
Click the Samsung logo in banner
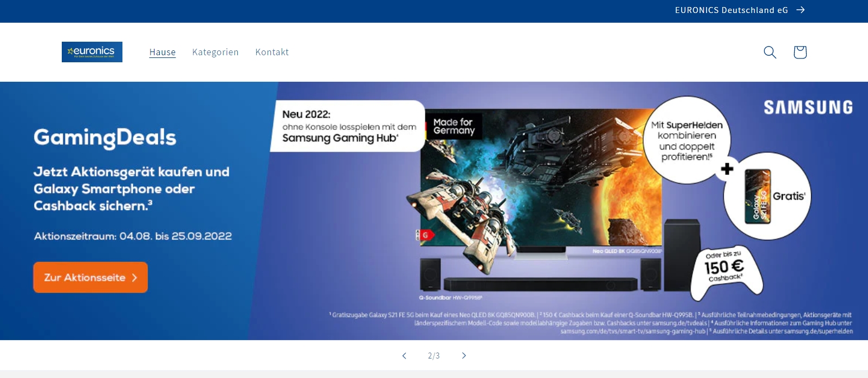pos(808,107)
